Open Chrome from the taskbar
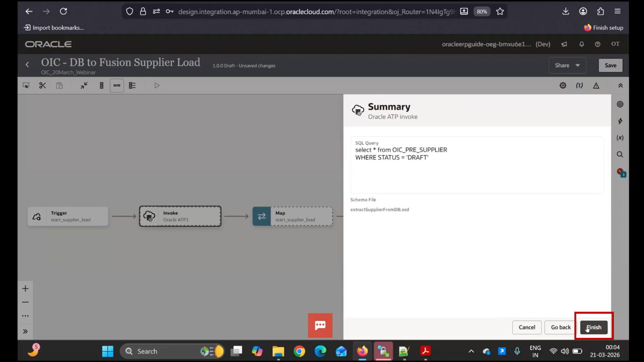The width and height of the screenshot is (644, 362). [x=299, y=351]
